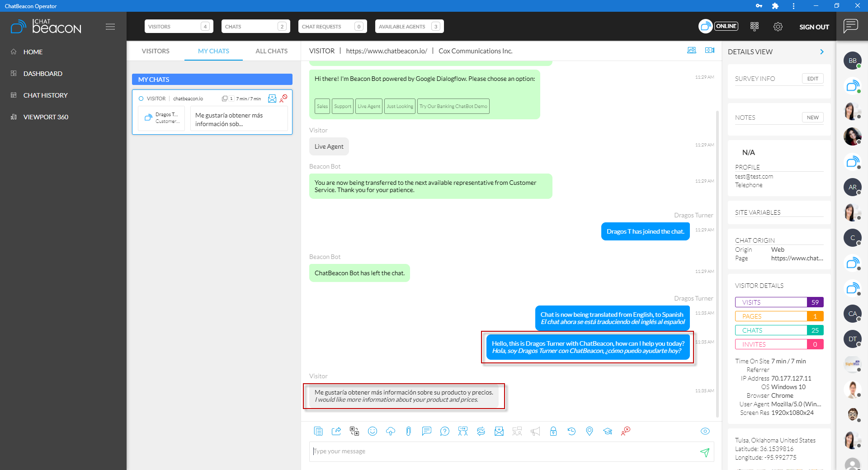Click the INVITES bar showing 0
The height and width of the screenshot is (470, 868).
(x=779, y=344)
